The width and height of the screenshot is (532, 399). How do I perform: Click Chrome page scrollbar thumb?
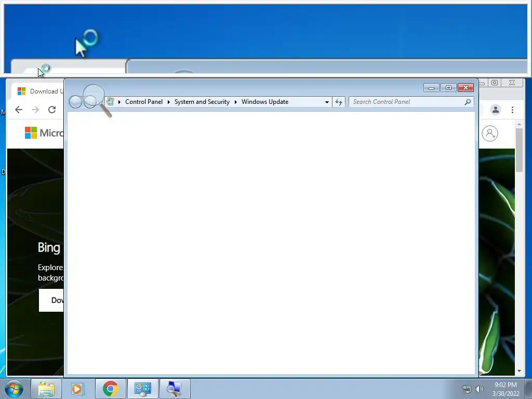(519, 150)
